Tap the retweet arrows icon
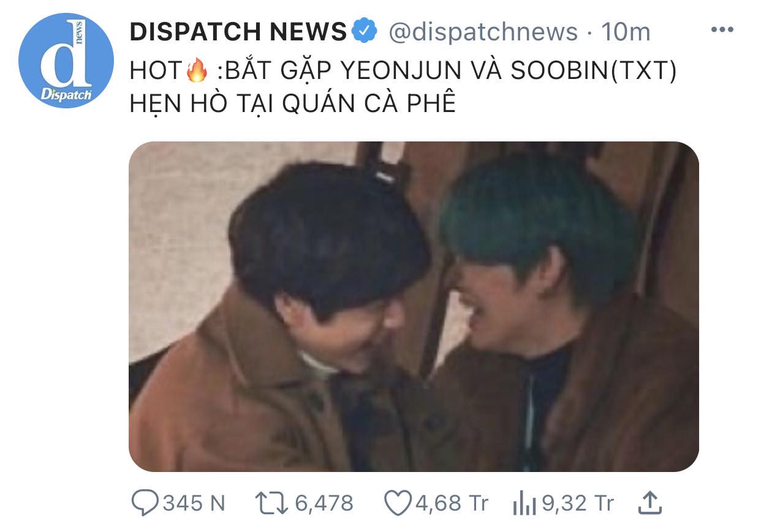 [273, 503]
